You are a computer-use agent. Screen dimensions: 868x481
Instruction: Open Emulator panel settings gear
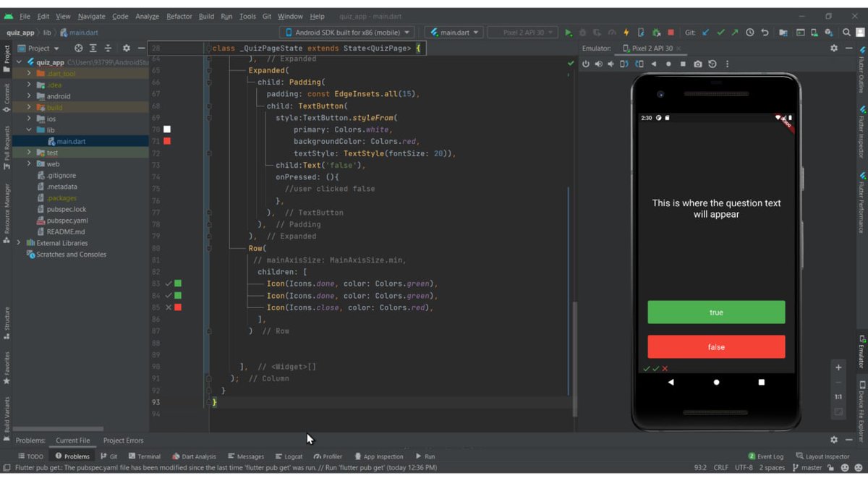(x=833, y=48)
